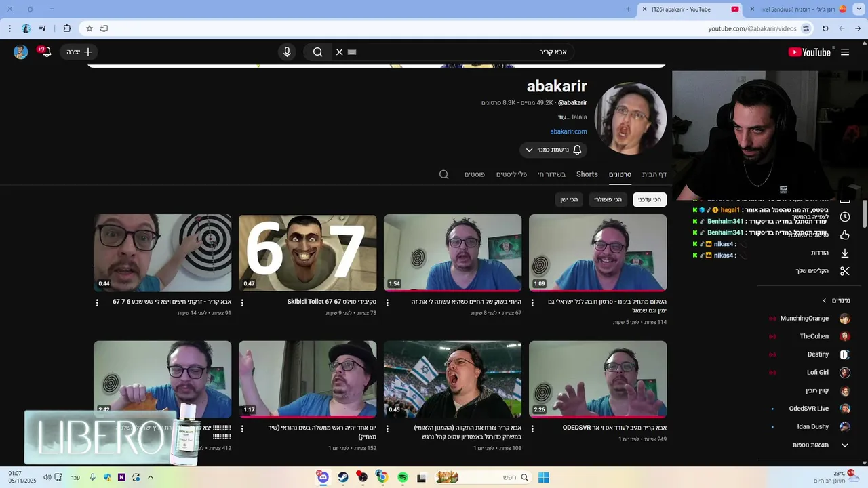Open Destiny subscription channel
The width and height of the screenshot is (868, 488).
click(810, 354)
